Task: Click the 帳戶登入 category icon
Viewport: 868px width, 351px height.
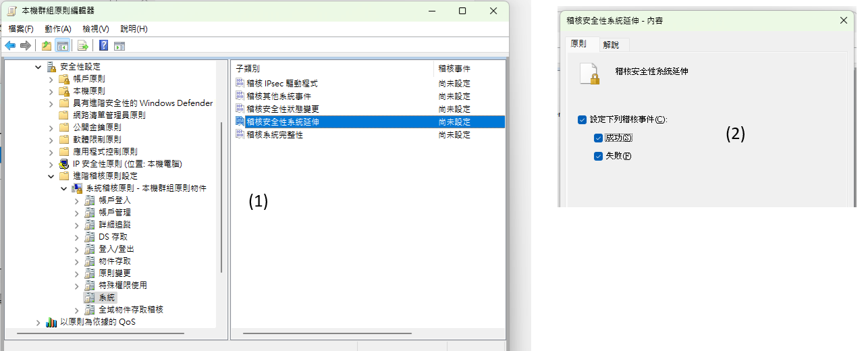Action: pyautogui.click(x=90, y=200)
